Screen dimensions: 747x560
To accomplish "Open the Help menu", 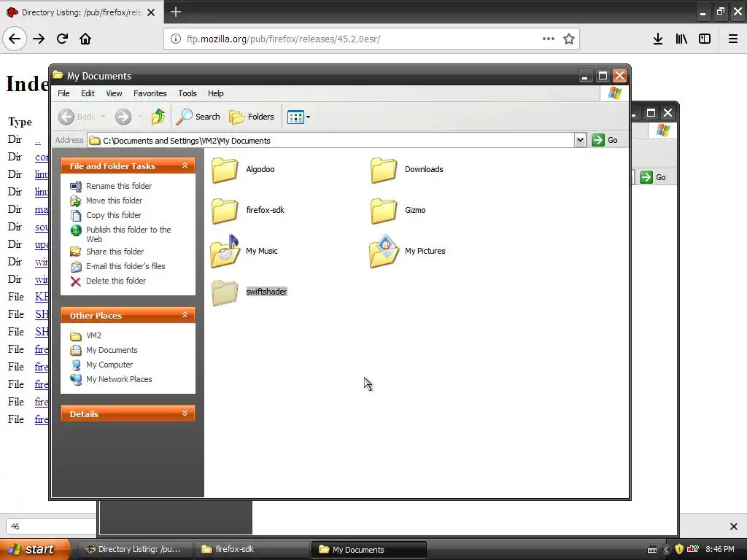I will (x=215, y=93).
